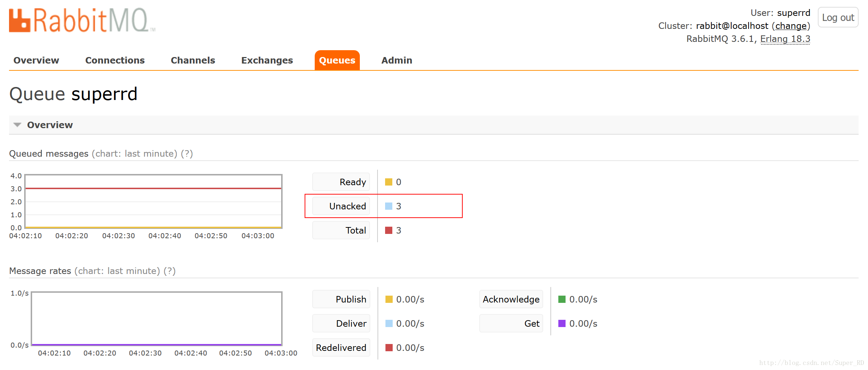868x370 pixels.
Task: Click the Unacked count value 3
Action: point(398,206)
